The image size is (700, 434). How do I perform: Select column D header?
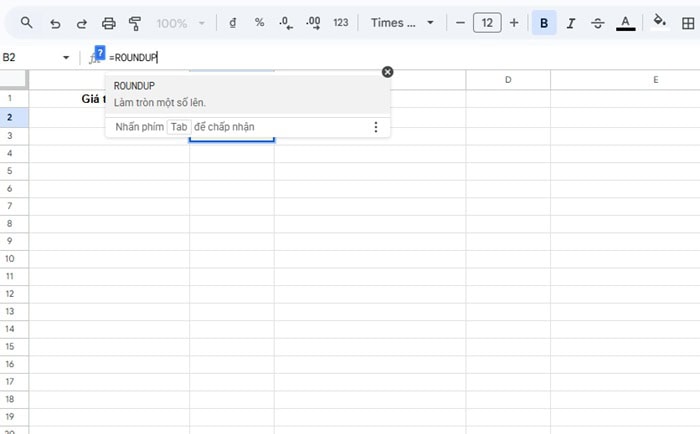point(508,80)
